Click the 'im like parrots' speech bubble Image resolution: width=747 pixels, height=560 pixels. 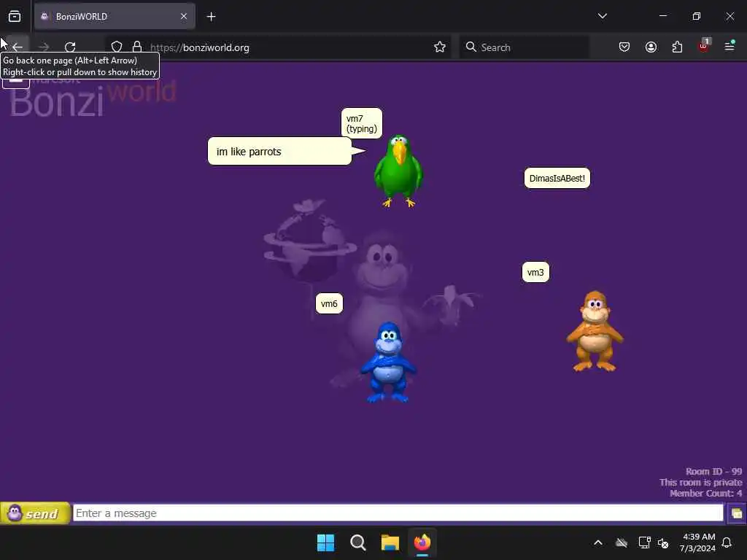279,152
